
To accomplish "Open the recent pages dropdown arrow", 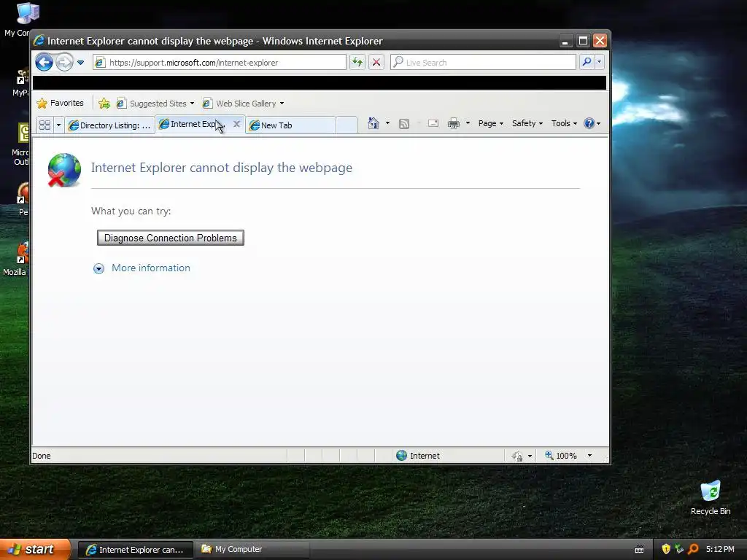I will point(80,63).
